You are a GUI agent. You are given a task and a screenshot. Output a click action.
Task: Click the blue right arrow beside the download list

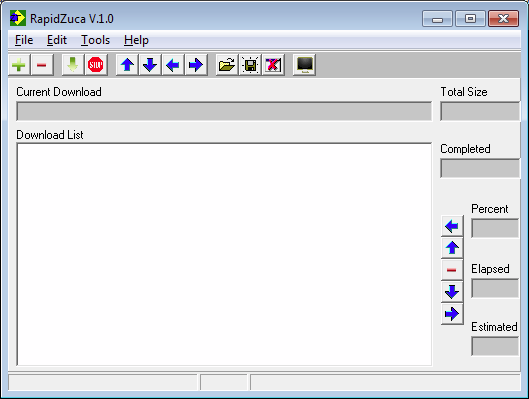(452, 314)
